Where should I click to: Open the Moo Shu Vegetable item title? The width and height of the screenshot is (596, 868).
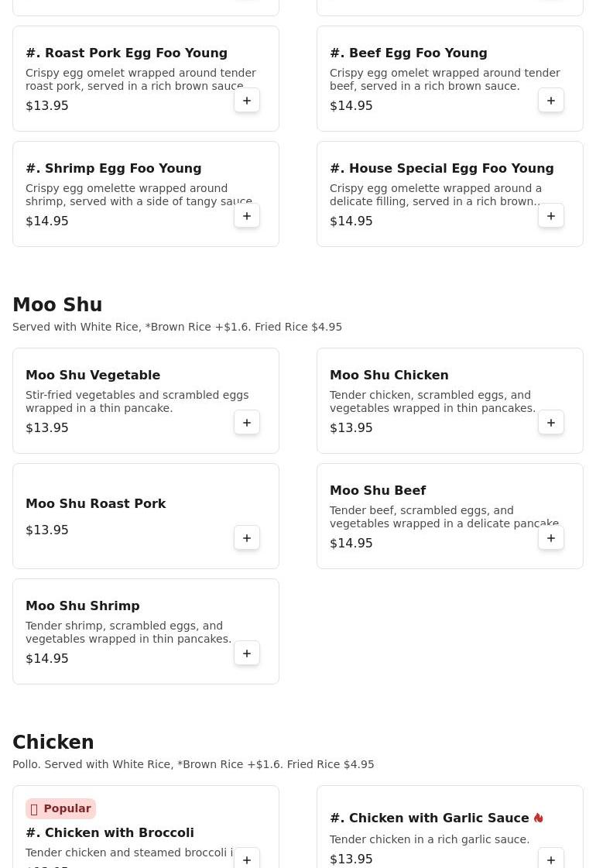[93, 375]
